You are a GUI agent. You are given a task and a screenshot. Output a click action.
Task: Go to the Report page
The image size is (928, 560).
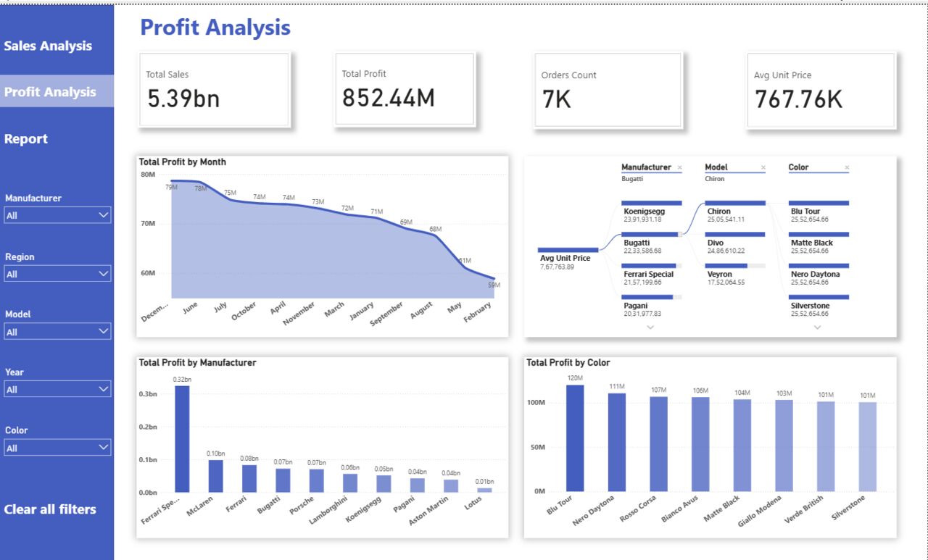(26, 138)
